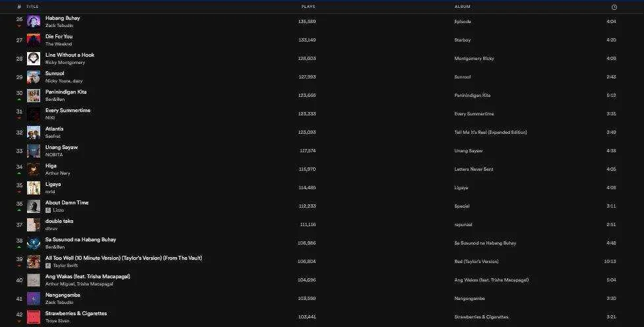Click red down arrow under rank 39
Image resolution: width=644 pixels, height=327 pixels.
pyautogui.click(x=19, y=266)
